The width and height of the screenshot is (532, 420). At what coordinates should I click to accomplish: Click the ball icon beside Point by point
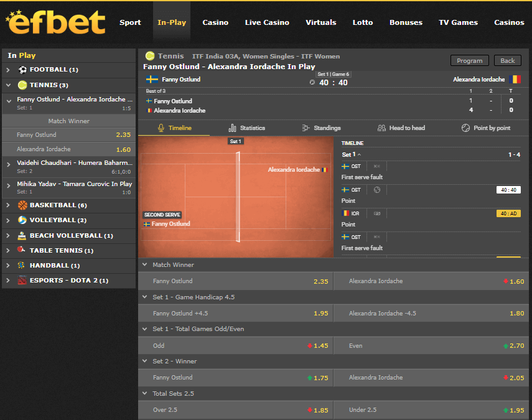tap(465, 128)
